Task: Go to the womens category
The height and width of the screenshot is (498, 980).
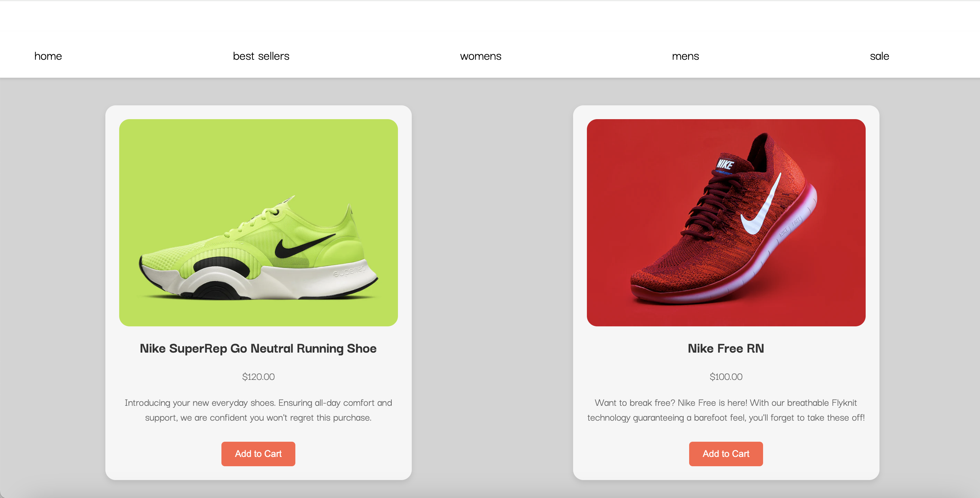Action: coord(481,56)
